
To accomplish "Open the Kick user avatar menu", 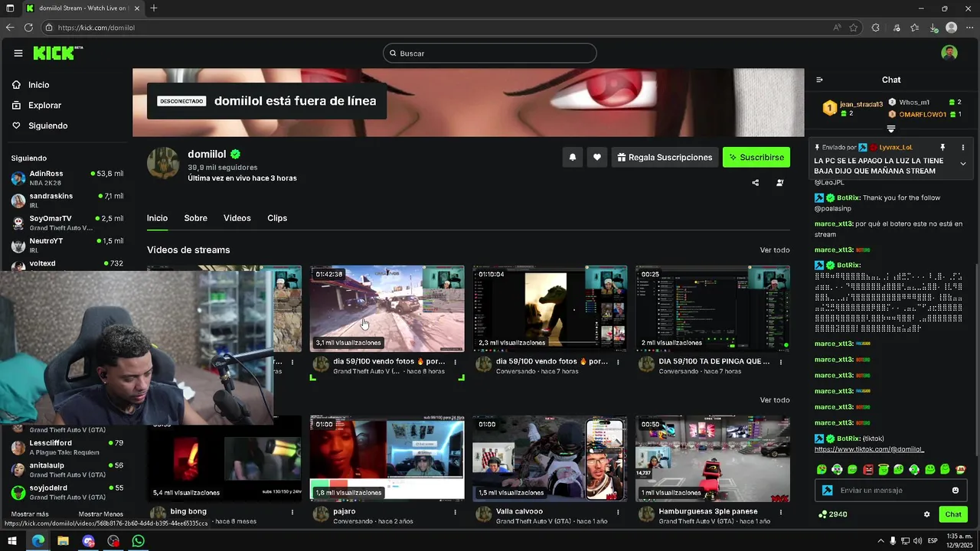I will point(949,53).
